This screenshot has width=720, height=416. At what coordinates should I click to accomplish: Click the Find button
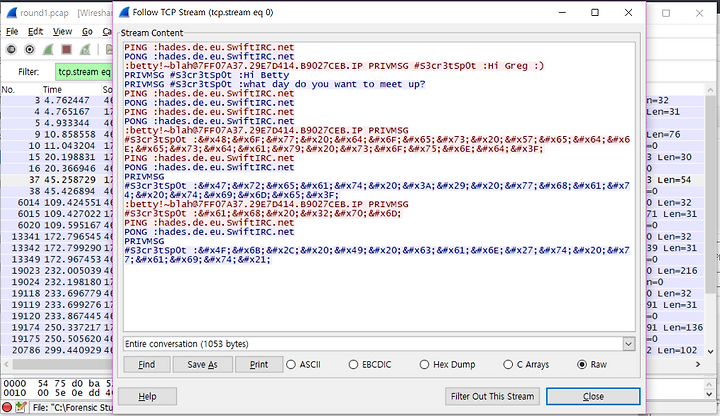[x=147, y=365]
